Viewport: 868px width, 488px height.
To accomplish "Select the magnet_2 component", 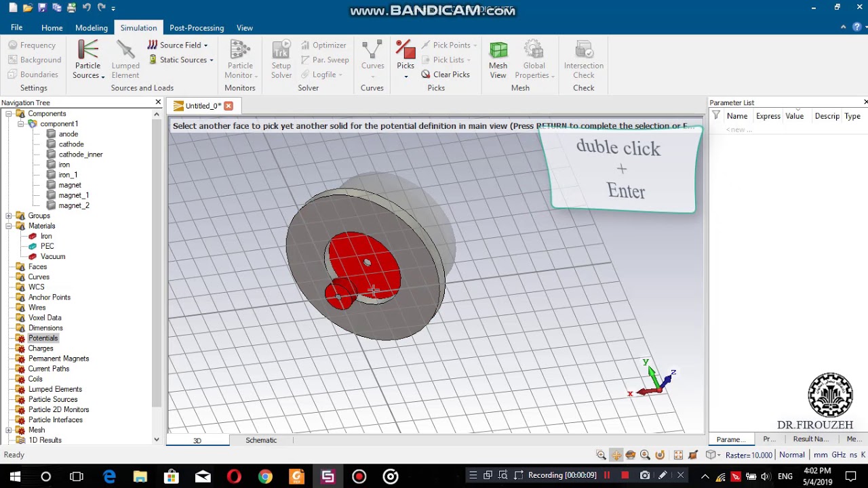I will 74,205.
